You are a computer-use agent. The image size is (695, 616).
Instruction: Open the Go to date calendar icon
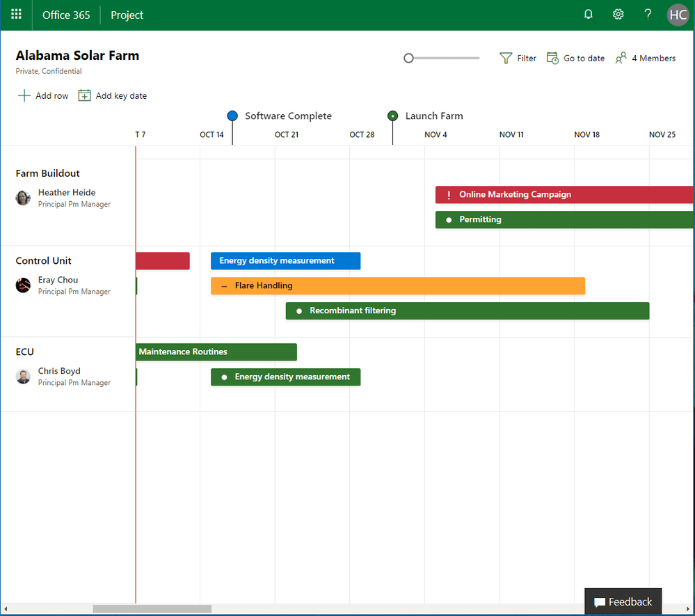tap(553, 58)
